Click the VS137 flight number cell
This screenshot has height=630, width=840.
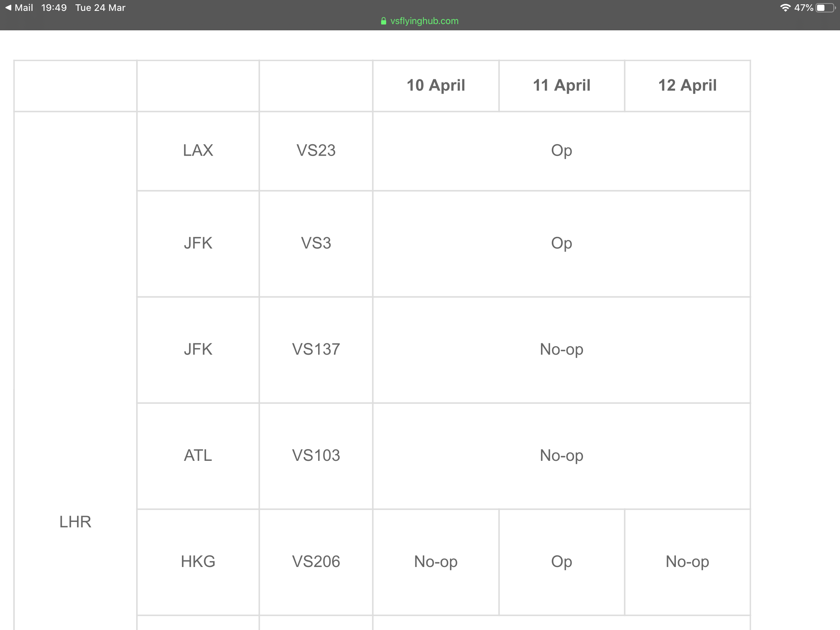[x=316, y=350]
